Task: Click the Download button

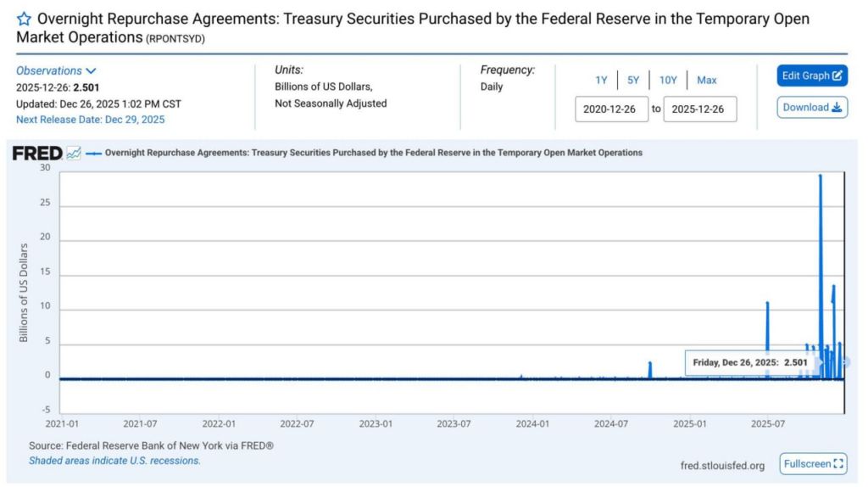Action: pyautogui.click(x=812, y=108)
